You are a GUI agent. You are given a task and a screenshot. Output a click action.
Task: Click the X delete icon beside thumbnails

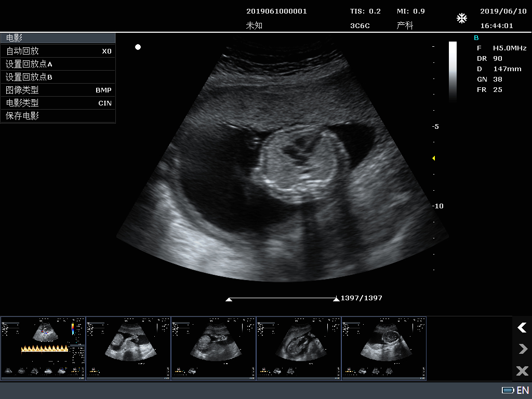[522, 370]
